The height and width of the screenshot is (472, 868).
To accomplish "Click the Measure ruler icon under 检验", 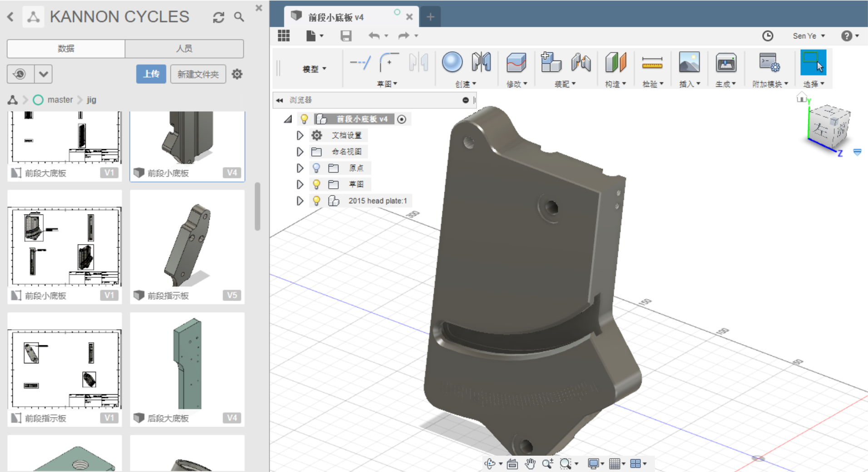I will (652, 64).
